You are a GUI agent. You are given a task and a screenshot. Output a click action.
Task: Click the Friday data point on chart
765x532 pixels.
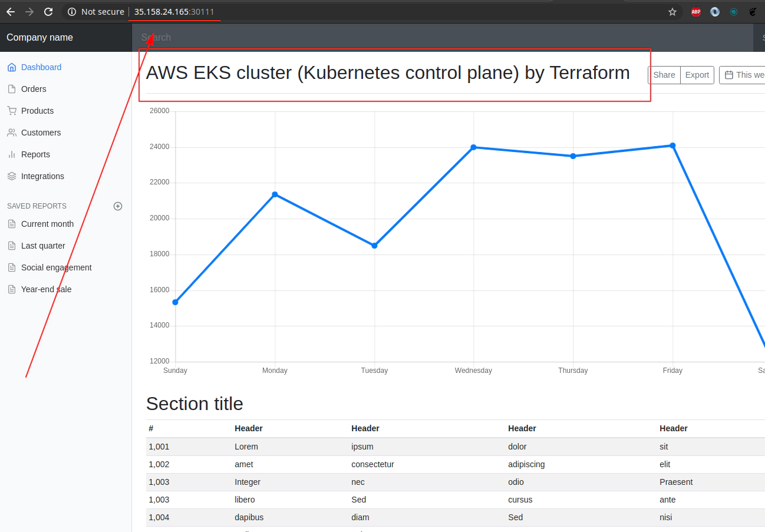click(x=672, y=146)
